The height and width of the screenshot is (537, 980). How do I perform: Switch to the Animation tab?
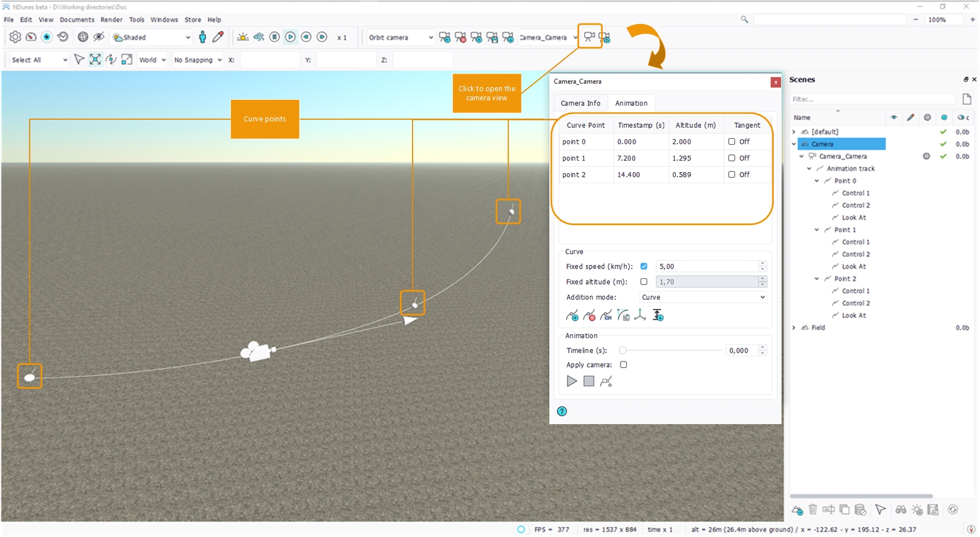(631, 103)
